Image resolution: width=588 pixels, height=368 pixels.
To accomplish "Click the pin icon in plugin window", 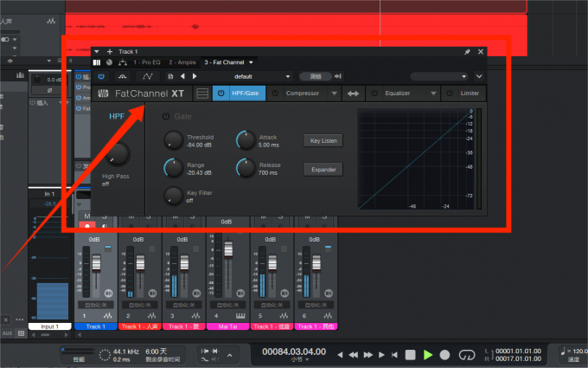I will (x=467, y=52).
